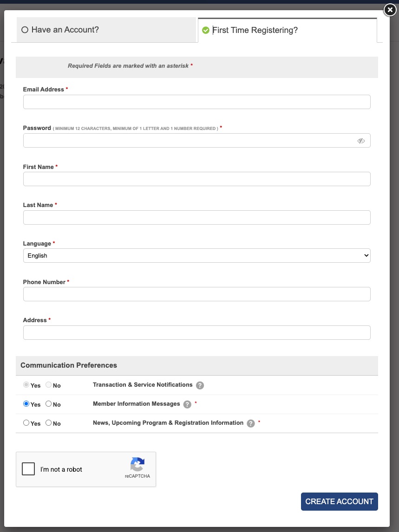The image size is (399, 532).
Task: Click the reCAPTCHA logo
Action: (137, 464)
